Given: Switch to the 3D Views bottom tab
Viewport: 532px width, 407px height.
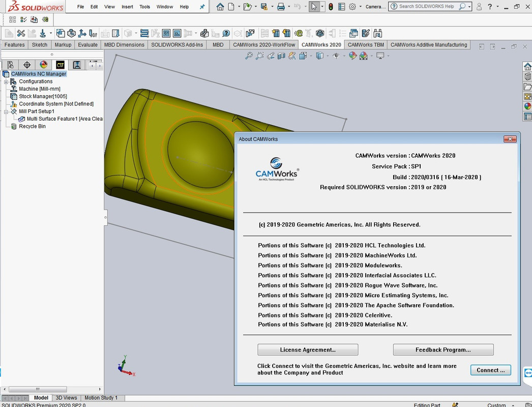Looking at the screenshot, I should click(x=66, y=398).
